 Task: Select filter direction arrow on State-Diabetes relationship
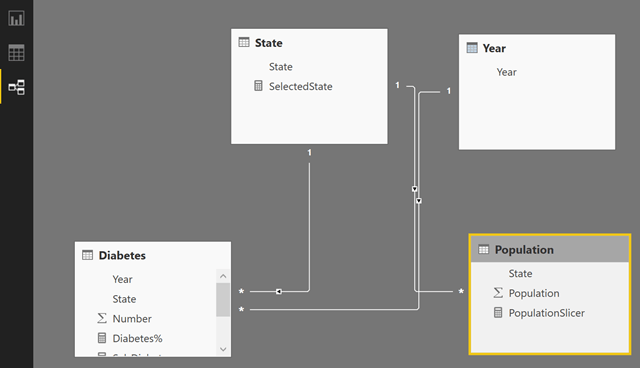coord(279,291)
